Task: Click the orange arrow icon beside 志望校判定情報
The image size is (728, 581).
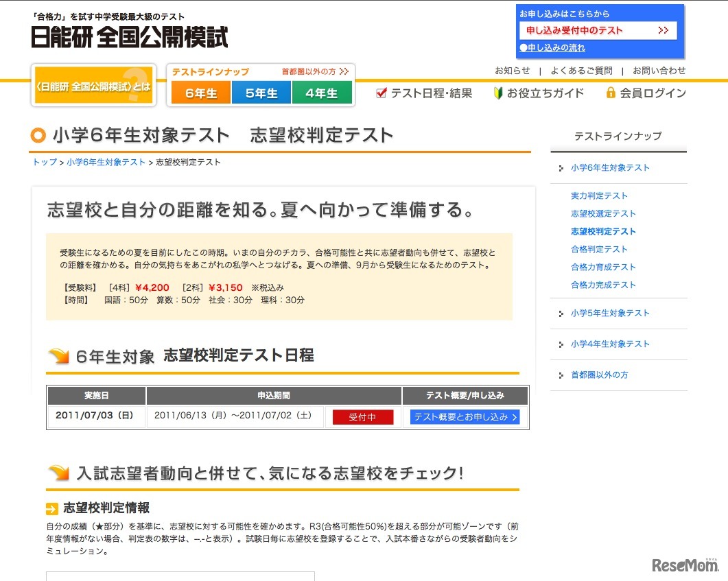Action: (52, 508)
